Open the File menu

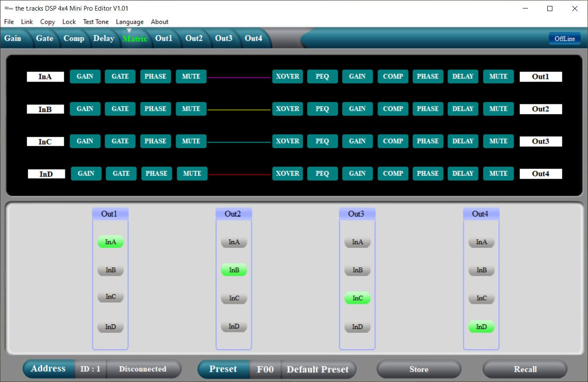point(9,22)
